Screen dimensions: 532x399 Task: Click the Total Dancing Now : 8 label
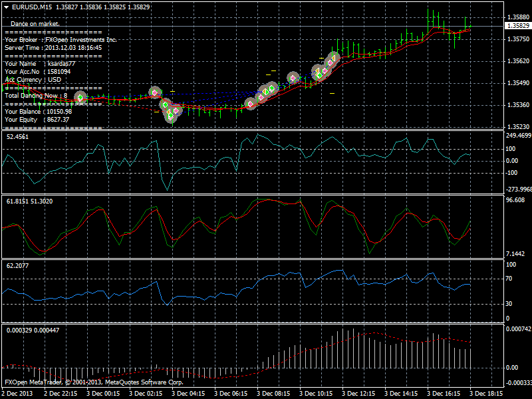click(x=36, y=95)
